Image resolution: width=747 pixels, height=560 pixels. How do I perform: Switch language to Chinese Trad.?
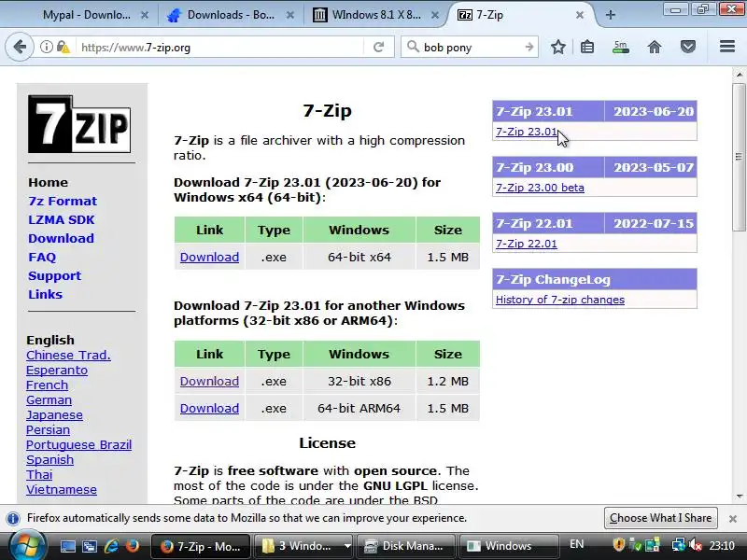click(x=68, y=356)
